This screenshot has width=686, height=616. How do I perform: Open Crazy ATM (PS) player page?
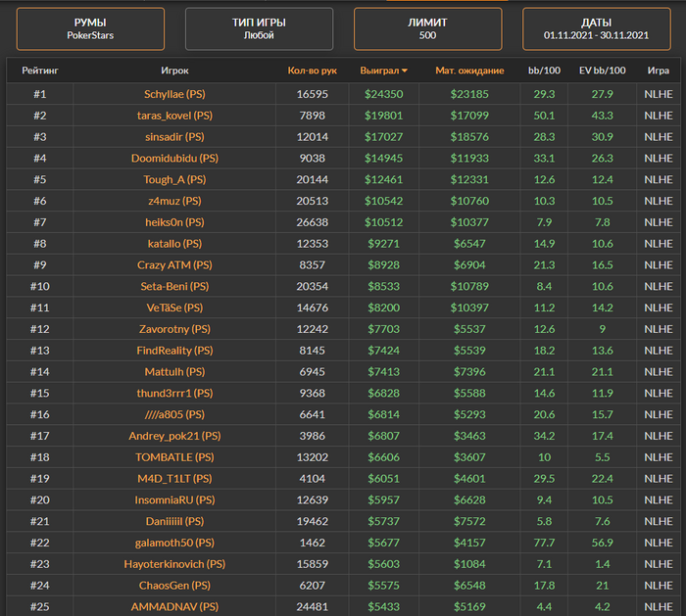pos(174,264)
